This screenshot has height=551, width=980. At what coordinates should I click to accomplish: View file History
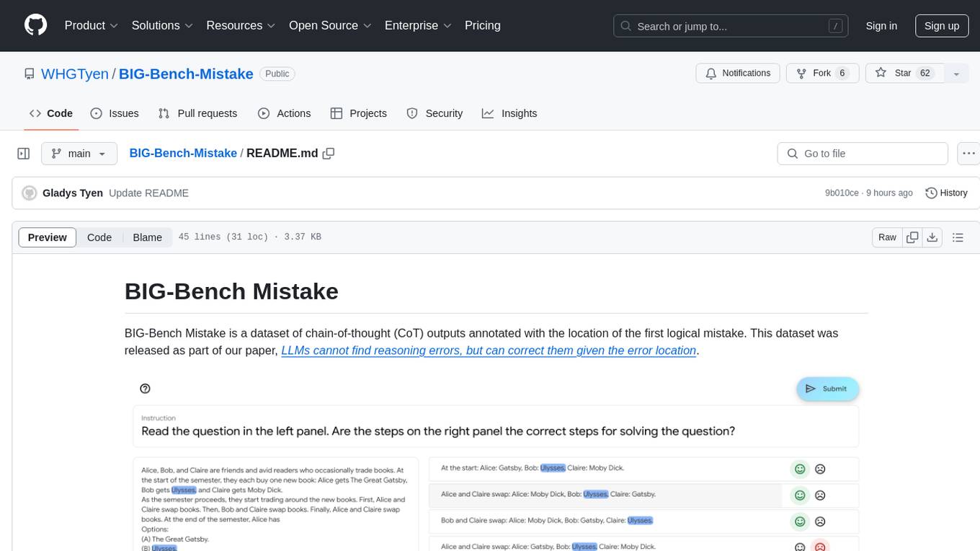coord(946,193)
